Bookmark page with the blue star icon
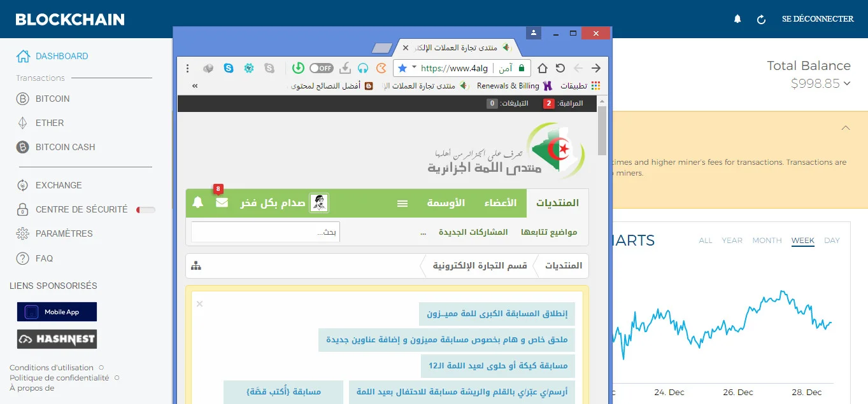868x404 pixels. click(402, 68)
